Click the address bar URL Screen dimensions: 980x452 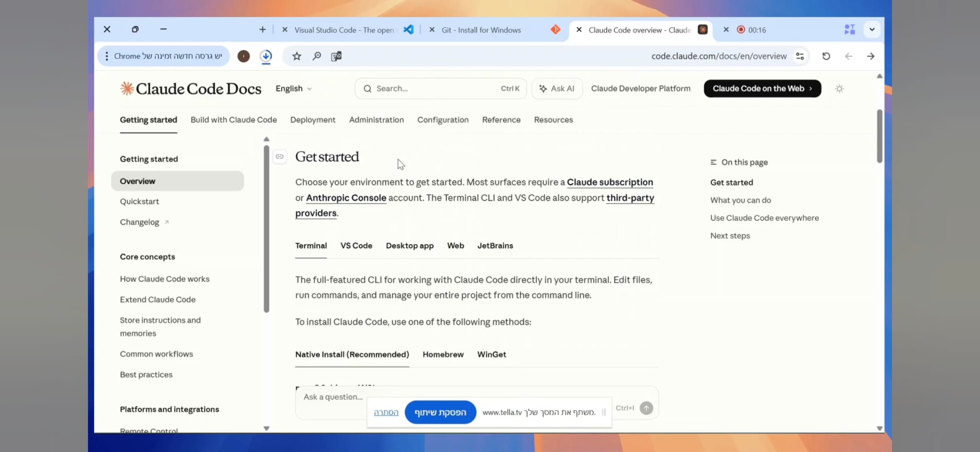click(719, 56)
